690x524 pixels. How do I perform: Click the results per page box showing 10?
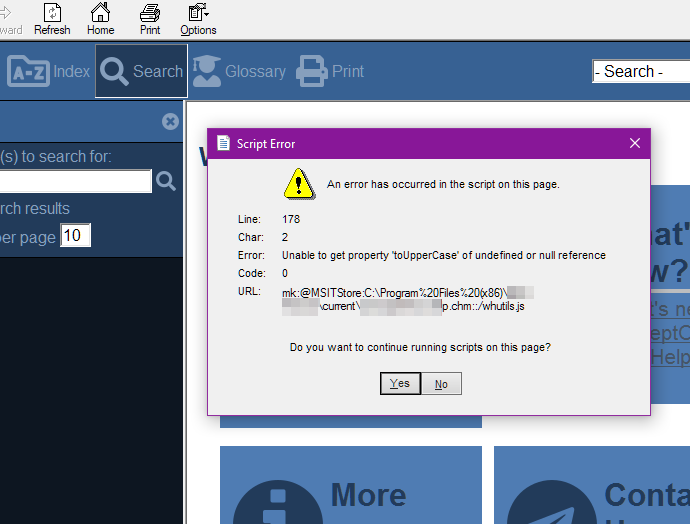pos(75,235)
